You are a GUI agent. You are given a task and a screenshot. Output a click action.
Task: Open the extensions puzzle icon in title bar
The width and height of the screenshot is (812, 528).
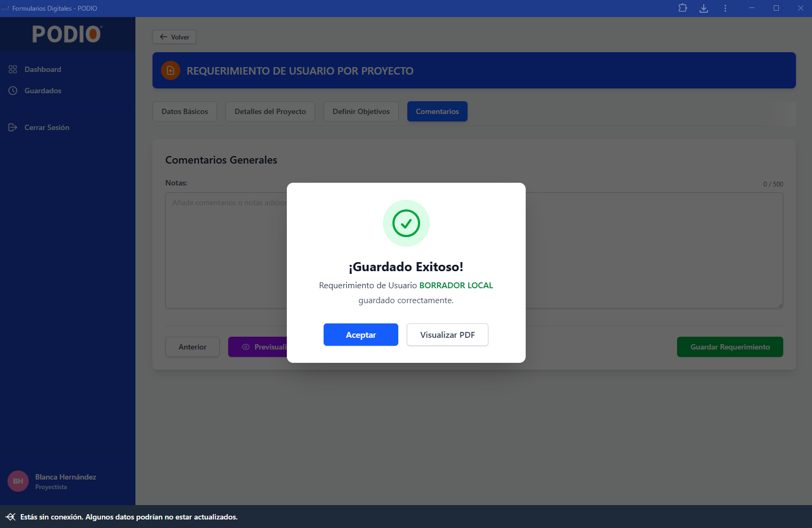[x=682, y=8]
